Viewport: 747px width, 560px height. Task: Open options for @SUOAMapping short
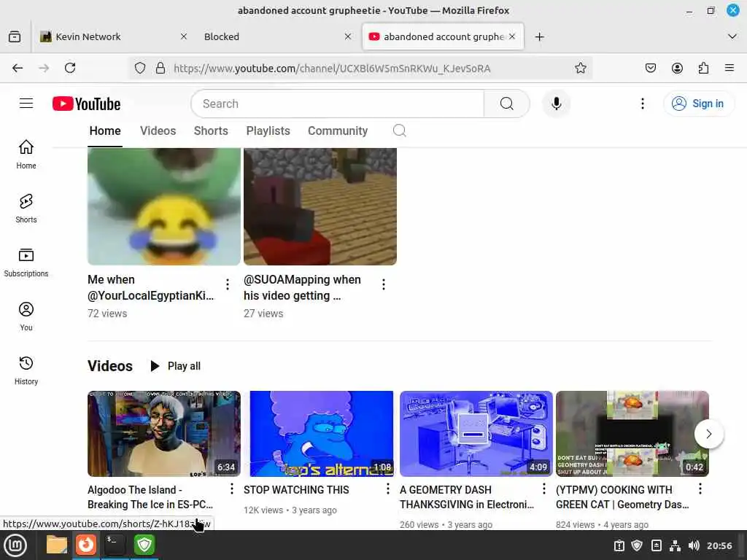[384, 284]
